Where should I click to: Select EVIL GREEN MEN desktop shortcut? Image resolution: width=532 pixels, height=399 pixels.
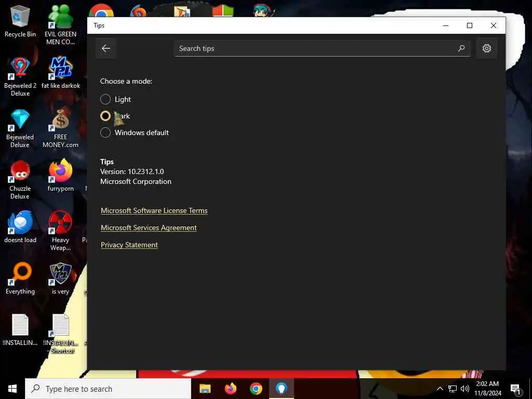pos(60,24)
